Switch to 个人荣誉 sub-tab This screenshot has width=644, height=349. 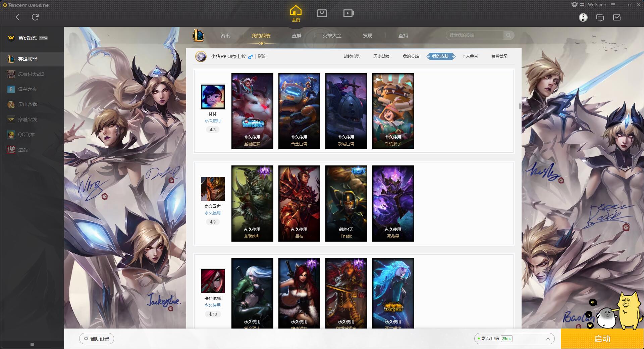coord(470,56)
